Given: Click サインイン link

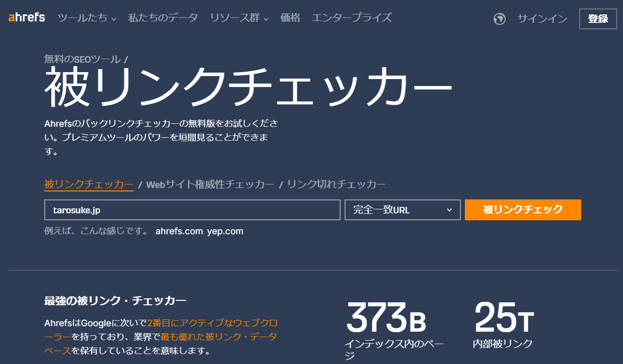Looking at the screenshot, I should coord(542,19).
